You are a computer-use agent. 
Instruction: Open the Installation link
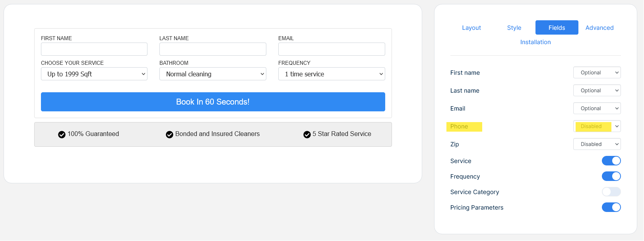point(535,42)
